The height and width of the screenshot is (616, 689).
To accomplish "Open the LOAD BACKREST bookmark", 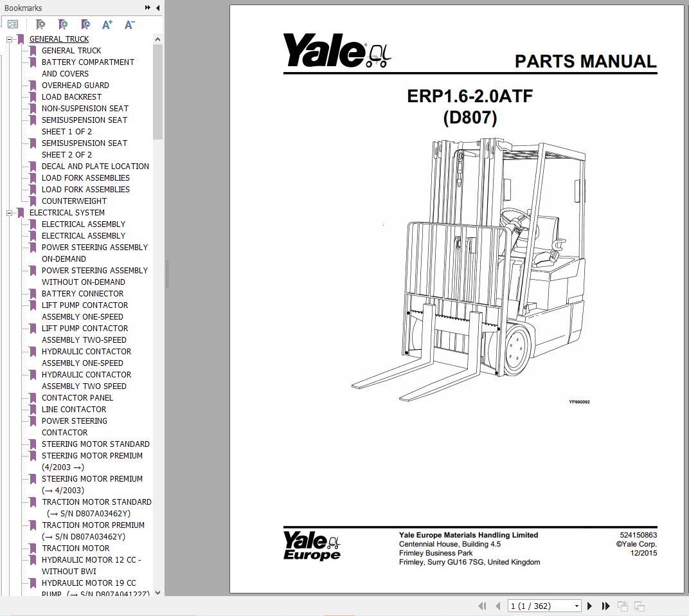I will [x=71, y=96].
